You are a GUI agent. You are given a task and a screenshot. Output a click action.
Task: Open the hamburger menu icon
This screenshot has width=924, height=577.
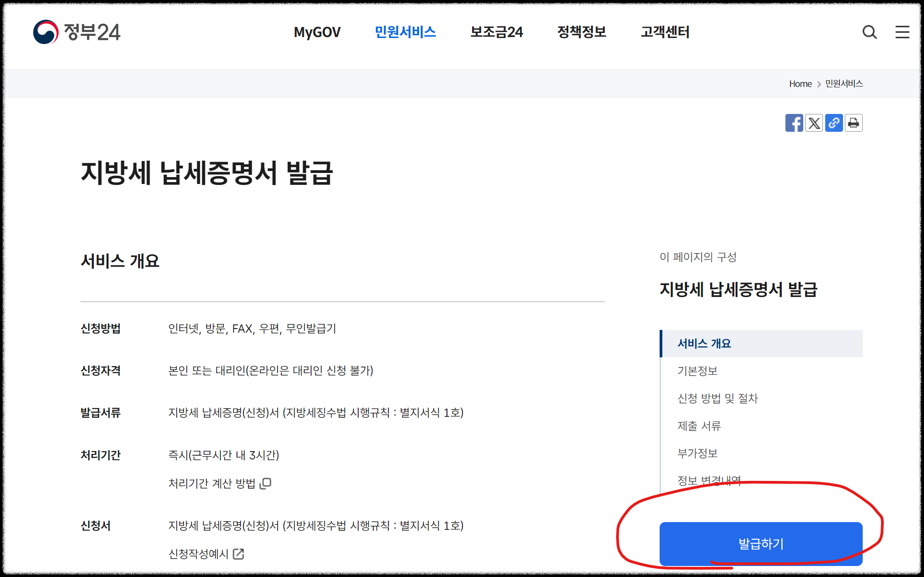pos(902,32)
